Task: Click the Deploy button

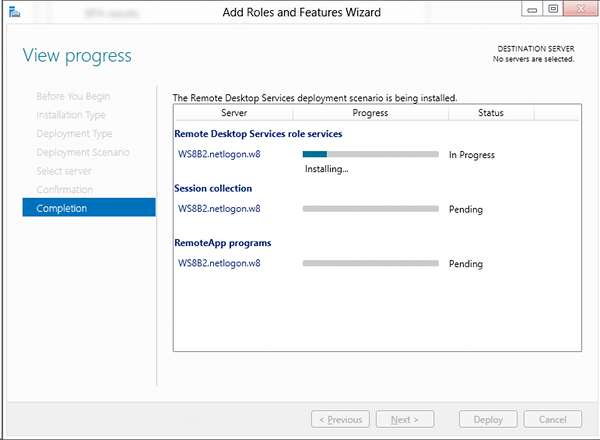Action: tap(488, 419)
